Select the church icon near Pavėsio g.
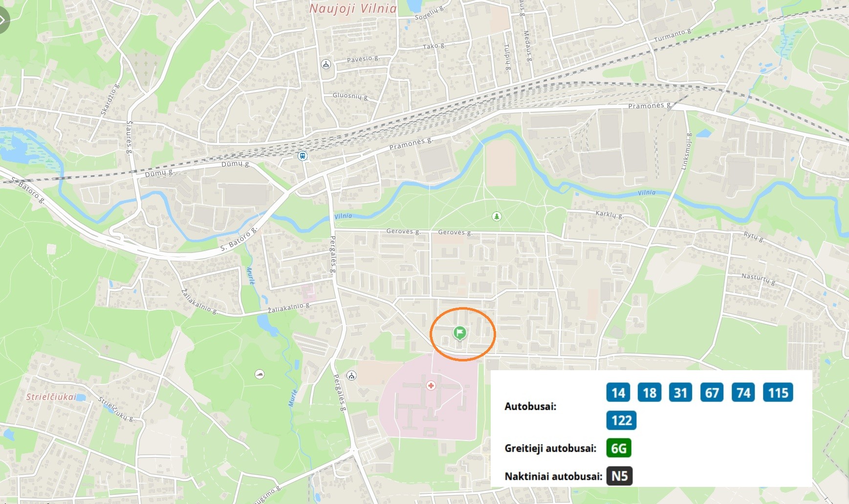 [x=326, y=64]
